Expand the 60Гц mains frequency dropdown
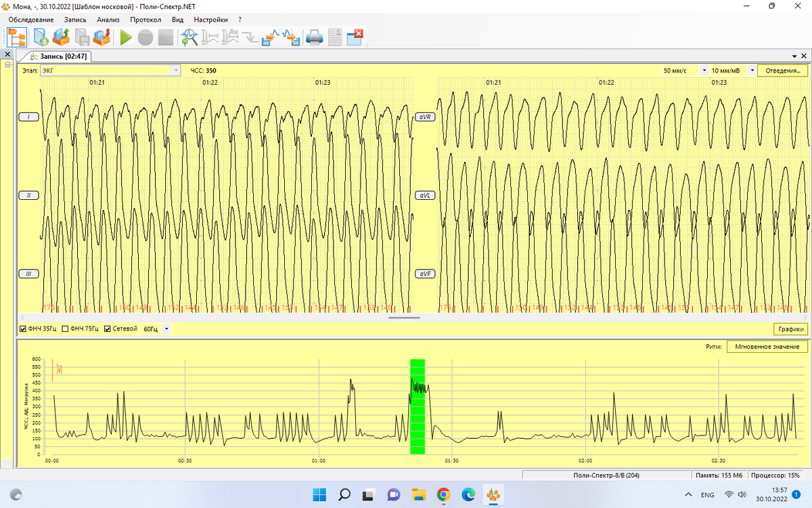 (x=166, y=329)
